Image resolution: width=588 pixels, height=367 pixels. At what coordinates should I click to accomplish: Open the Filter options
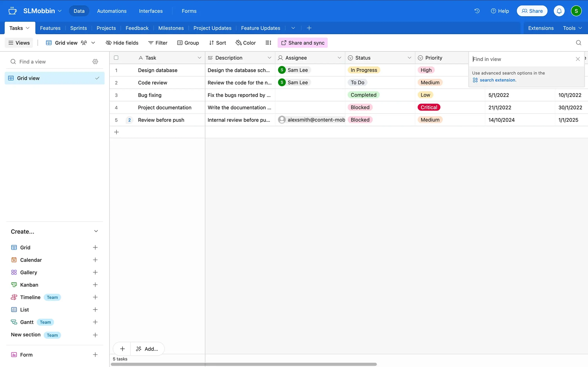(x=158, y=42)
